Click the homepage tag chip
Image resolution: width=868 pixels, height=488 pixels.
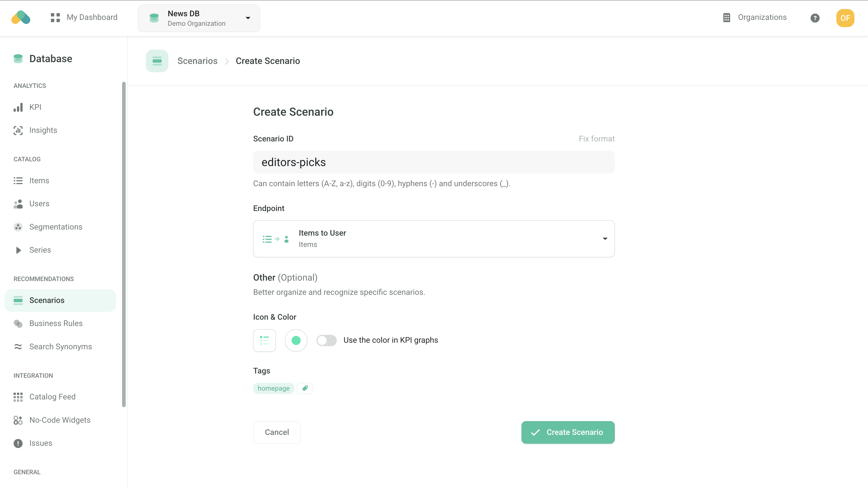tap(274, 388)
